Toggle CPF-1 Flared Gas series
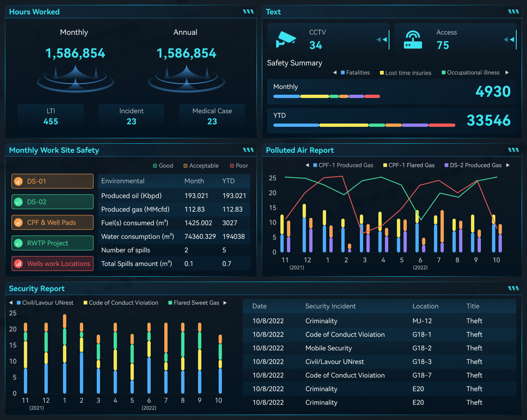 pyautogui.click(x=409, y=165)
